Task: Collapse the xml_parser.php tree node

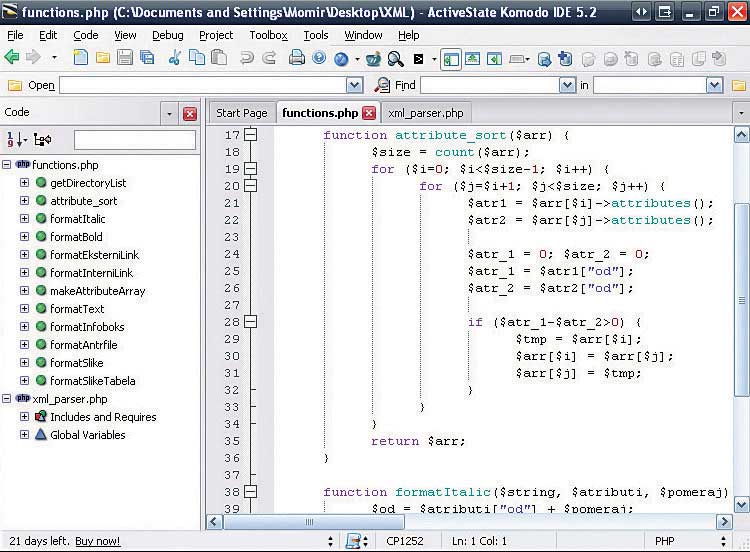Action: 6,398
